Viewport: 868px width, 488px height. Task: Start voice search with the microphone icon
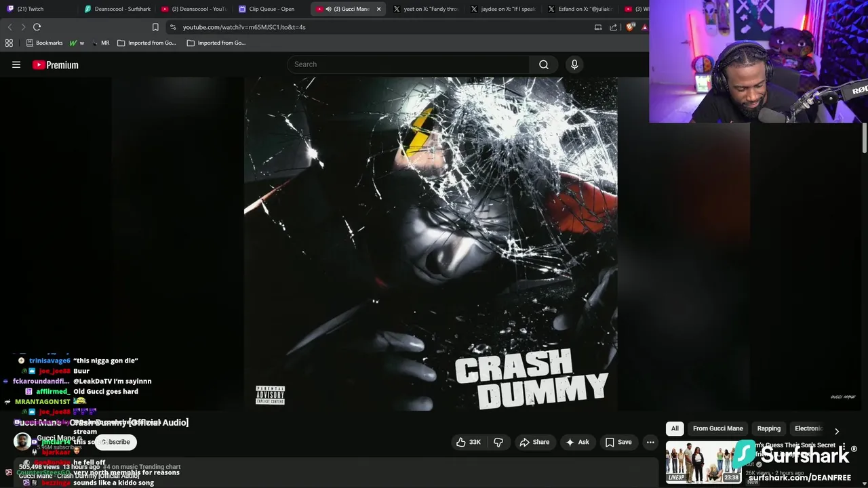[x=574, y=64]
